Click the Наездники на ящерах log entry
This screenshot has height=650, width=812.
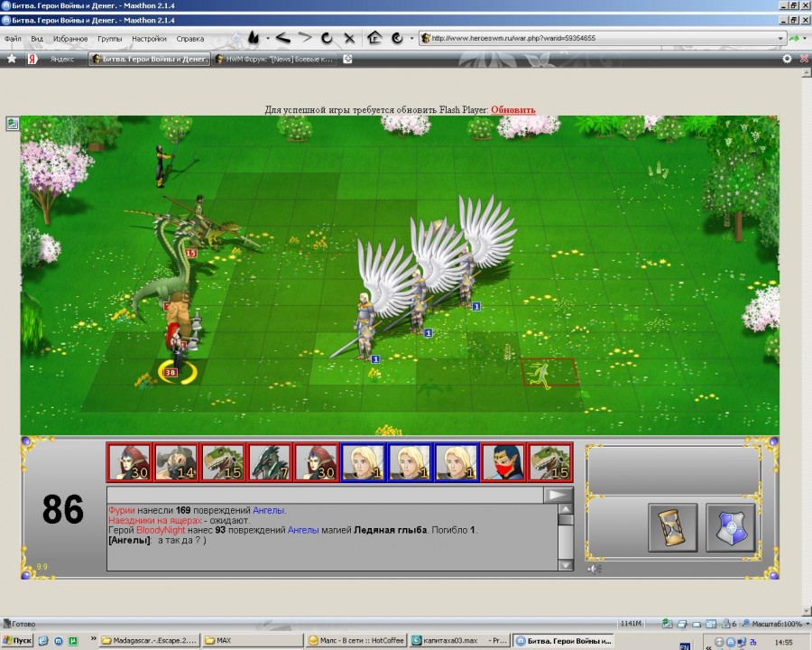[155, 520]
